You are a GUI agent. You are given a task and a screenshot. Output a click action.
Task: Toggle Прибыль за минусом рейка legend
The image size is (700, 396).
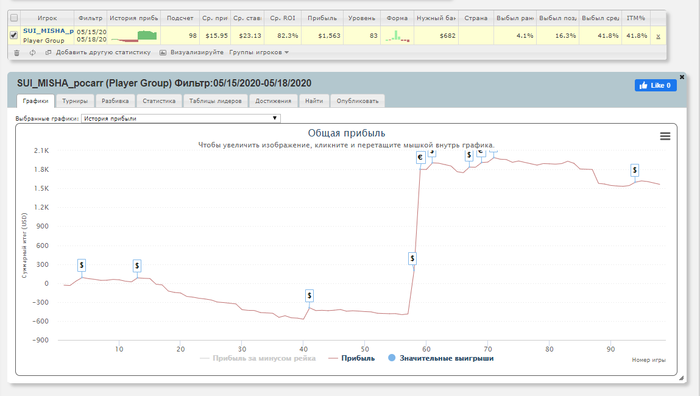tap(258, 358)
